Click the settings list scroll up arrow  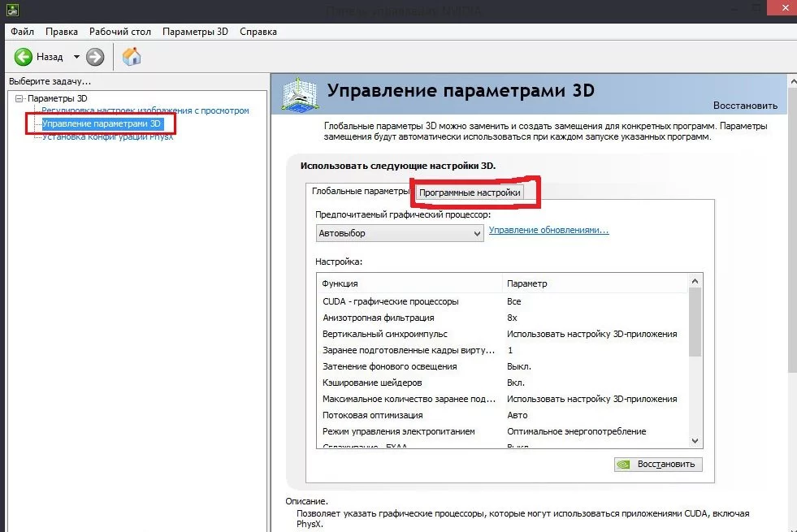tap(695, 281)
